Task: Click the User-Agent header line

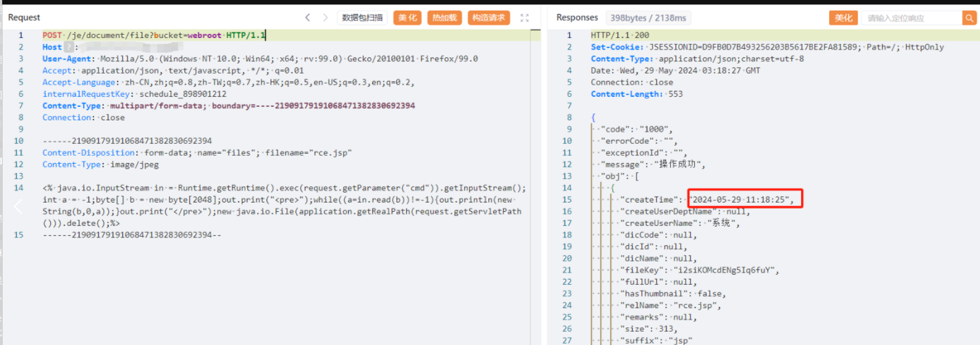Action: tap(260, 59)
